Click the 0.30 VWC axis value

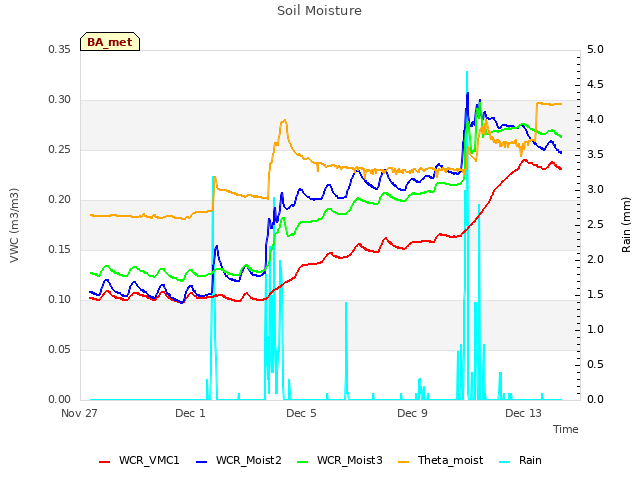[x=60, y=100]
